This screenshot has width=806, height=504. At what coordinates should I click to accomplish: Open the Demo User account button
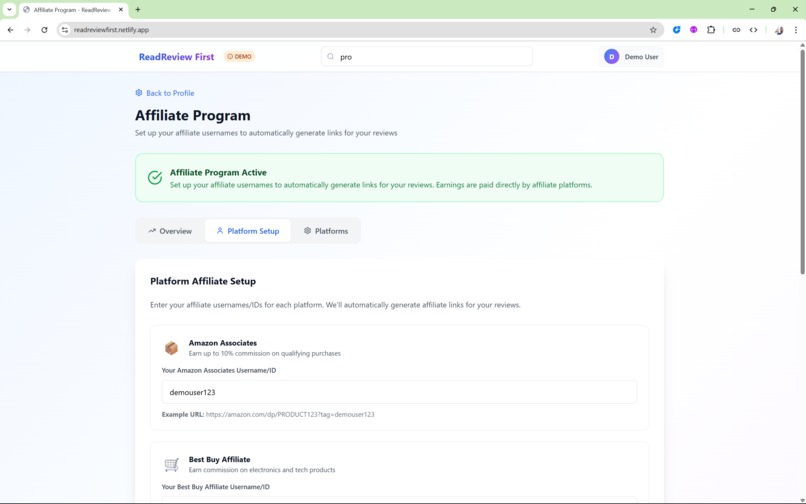631,57
